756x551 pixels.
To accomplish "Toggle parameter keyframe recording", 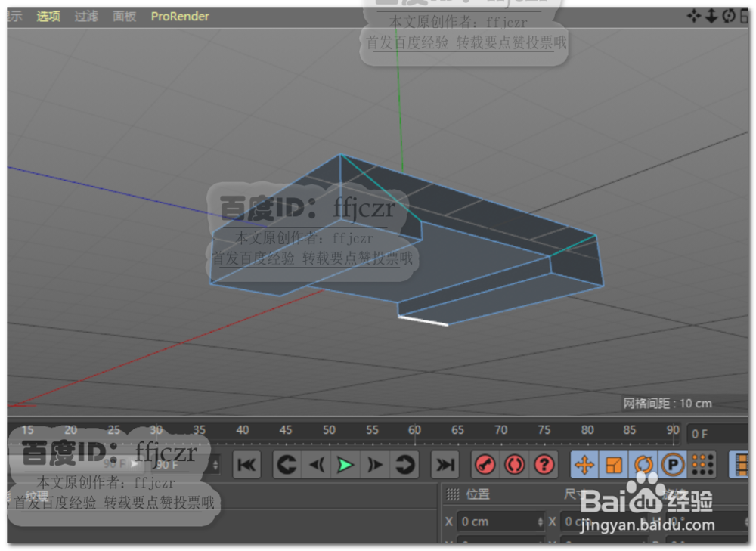I will (672, 466).
